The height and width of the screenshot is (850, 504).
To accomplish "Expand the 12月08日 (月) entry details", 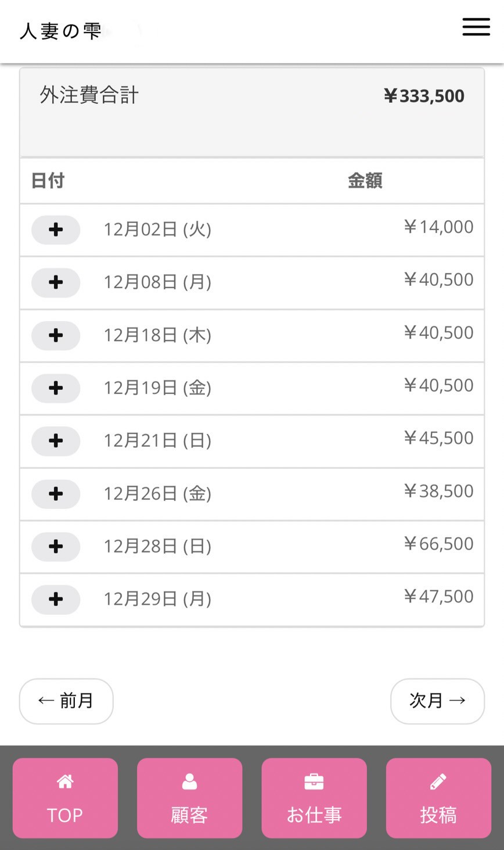I will (56, 282).
